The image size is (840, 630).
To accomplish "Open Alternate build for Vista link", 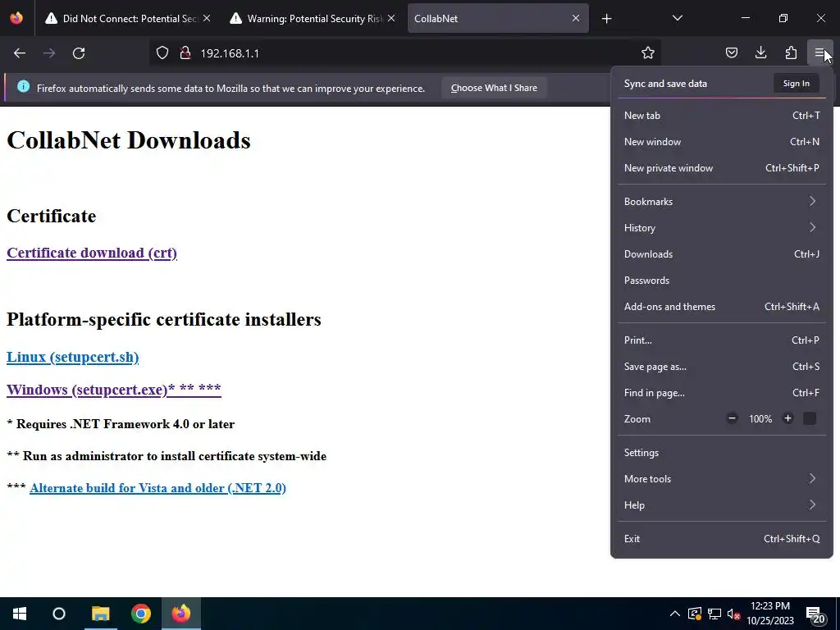I will point(157,488).
